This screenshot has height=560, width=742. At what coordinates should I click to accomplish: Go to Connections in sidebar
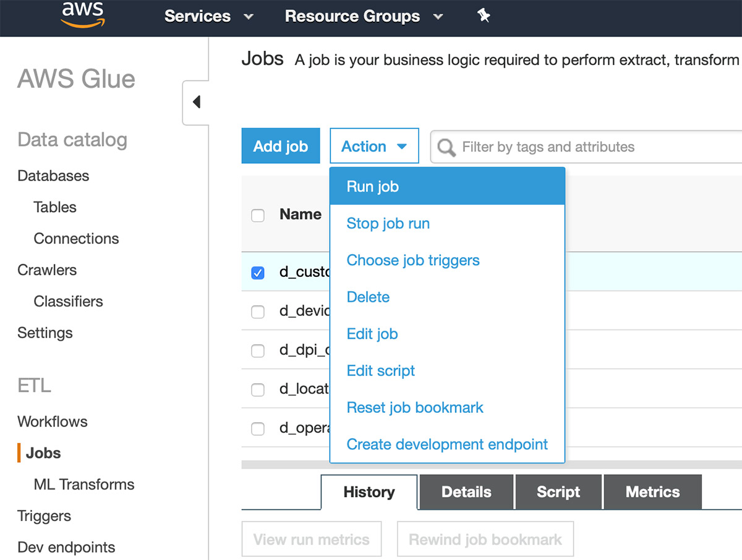point(76,239)
